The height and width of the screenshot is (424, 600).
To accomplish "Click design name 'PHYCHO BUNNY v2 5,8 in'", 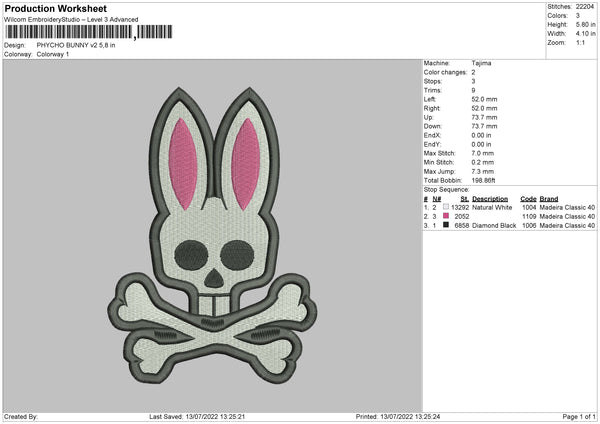I will coord(76,45).
